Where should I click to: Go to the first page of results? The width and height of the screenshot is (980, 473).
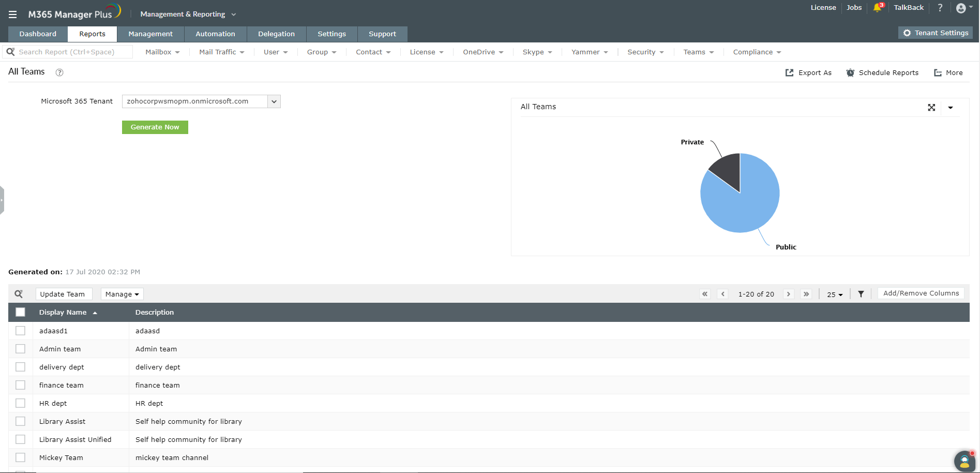705,294
